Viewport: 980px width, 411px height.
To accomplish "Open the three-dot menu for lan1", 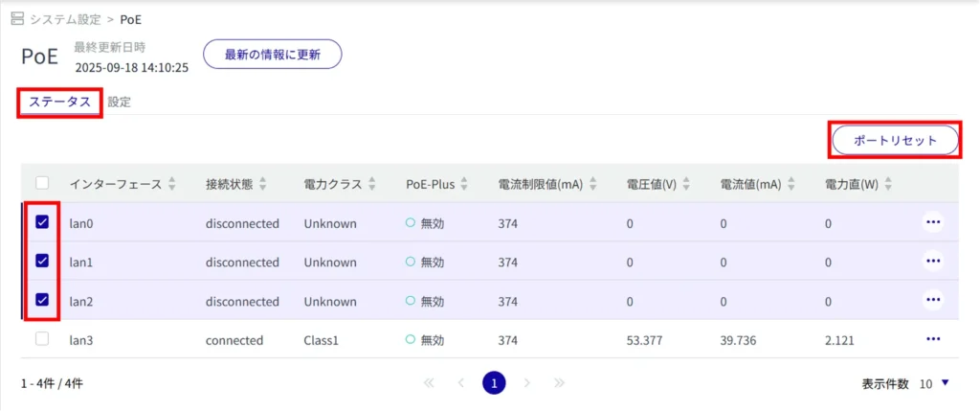I will (x=933, y=262).
